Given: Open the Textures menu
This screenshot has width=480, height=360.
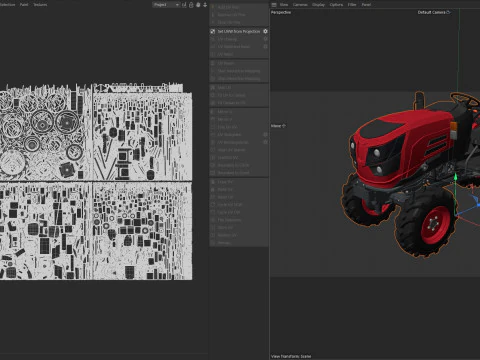Looking at the screenshot, I should click(x=40, y=5).
